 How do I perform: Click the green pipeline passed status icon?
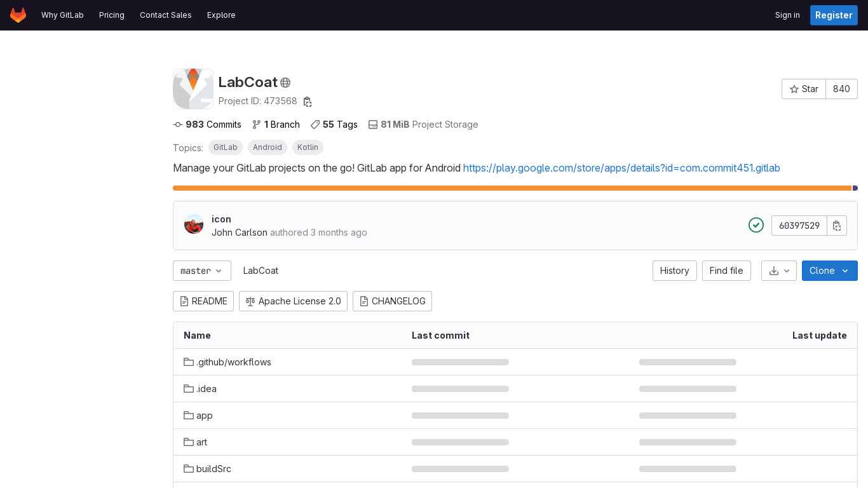coord(756,225)
